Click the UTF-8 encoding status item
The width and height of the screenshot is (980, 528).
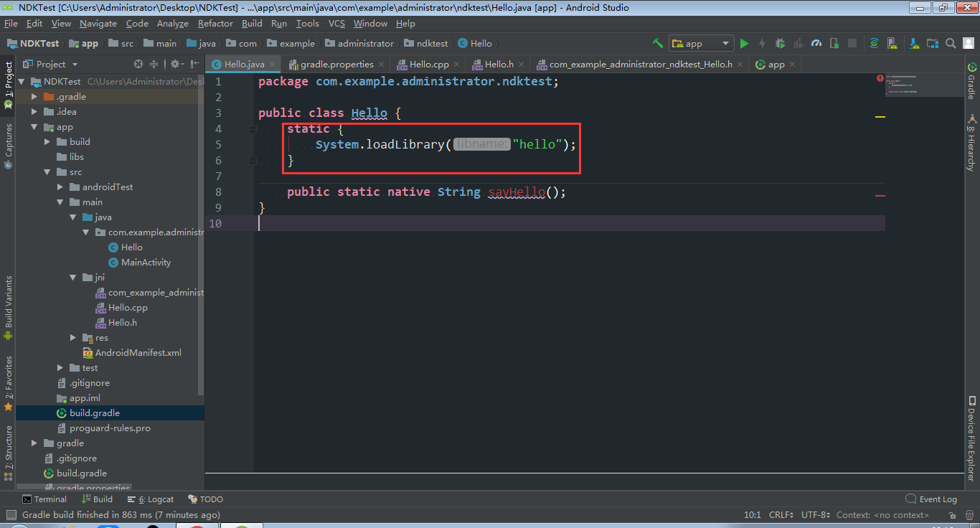tap(816, 514)
